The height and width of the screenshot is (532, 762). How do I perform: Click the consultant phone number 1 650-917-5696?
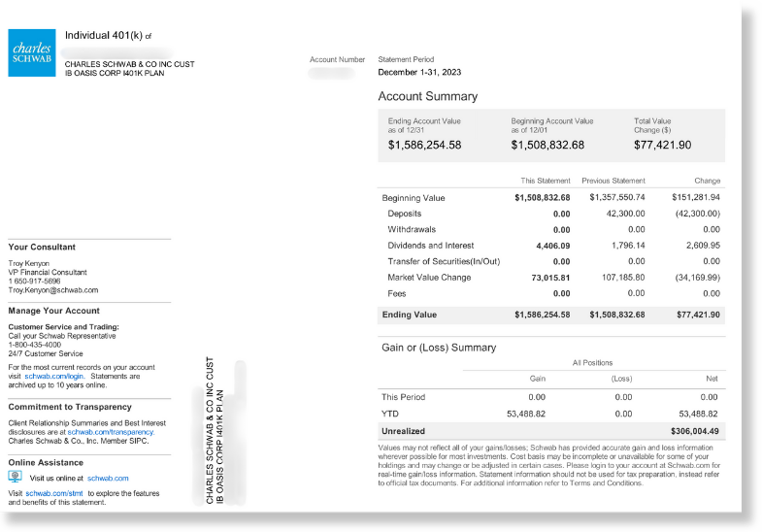[34, 282]
